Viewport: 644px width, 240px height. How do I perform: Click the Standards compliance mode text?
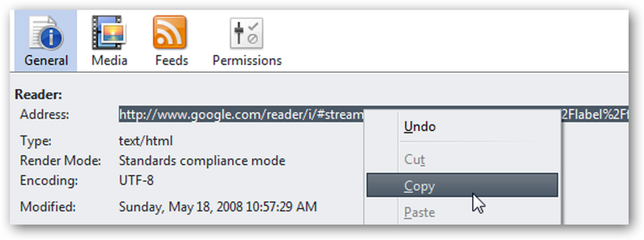tap(202, 161)
